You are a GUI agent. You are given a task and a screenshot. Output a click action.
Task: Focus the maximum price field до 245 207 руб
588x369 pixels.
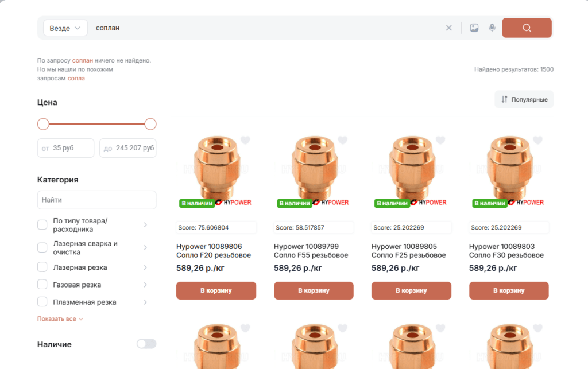pyautogui.click(x=128, y=148)
